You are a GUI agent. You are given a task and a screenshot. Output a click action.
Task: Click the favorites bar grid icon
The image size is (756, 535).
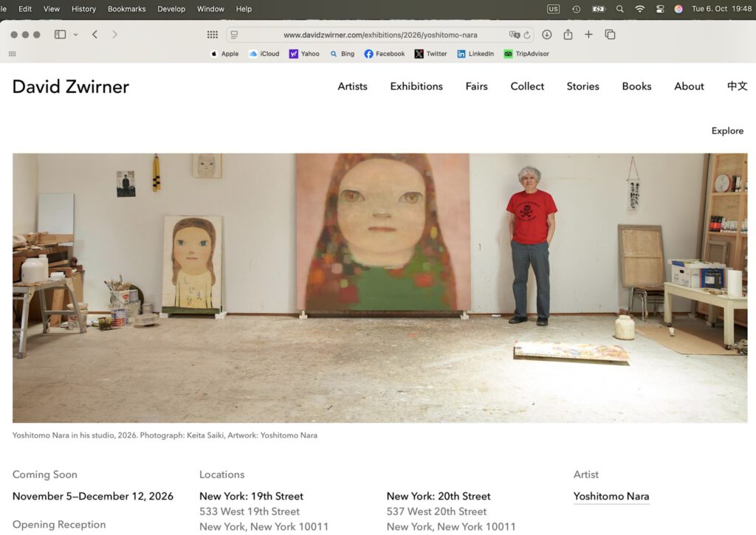[x=13, y=54]
